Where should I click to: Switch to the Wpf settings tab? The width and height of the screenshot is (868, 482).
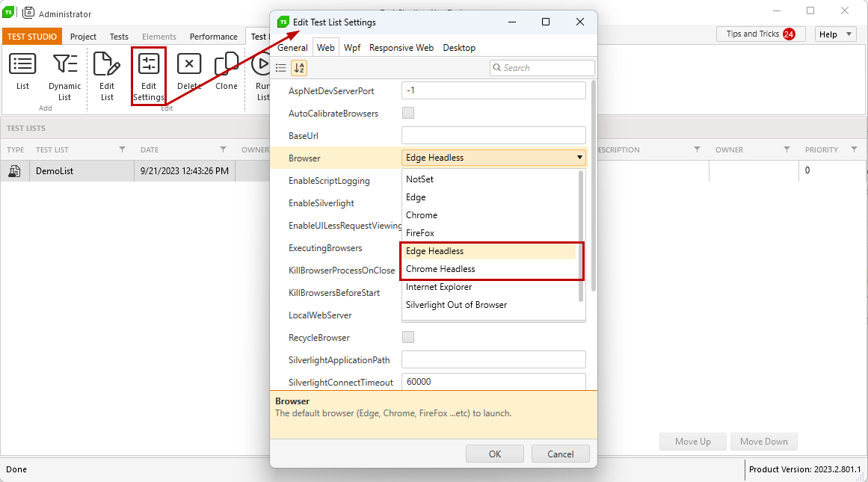point(352,48)
